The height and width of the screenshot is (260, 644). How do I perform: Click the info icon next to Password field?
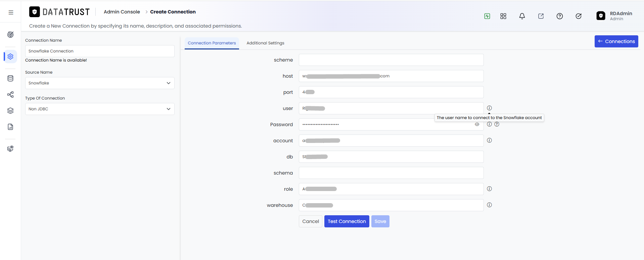click(x=490, y=124)
